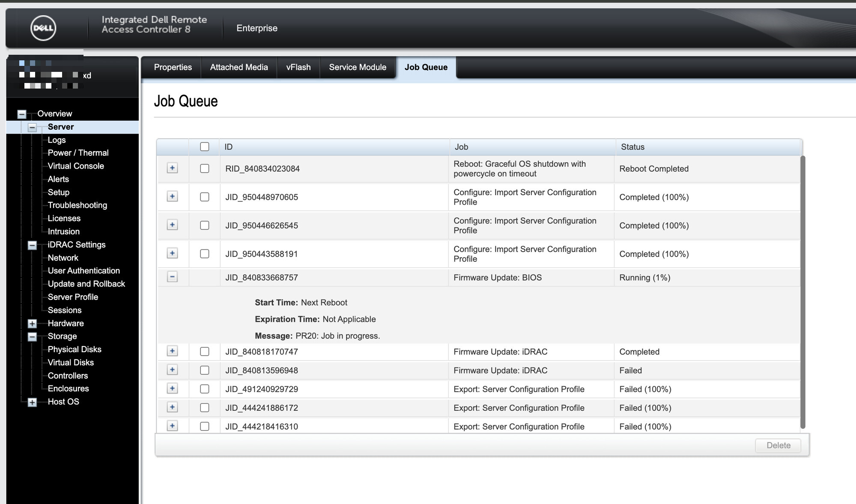The image size is (856, 504).
Task: Click the Dell logo icon
Action: [x=43, y=28]
